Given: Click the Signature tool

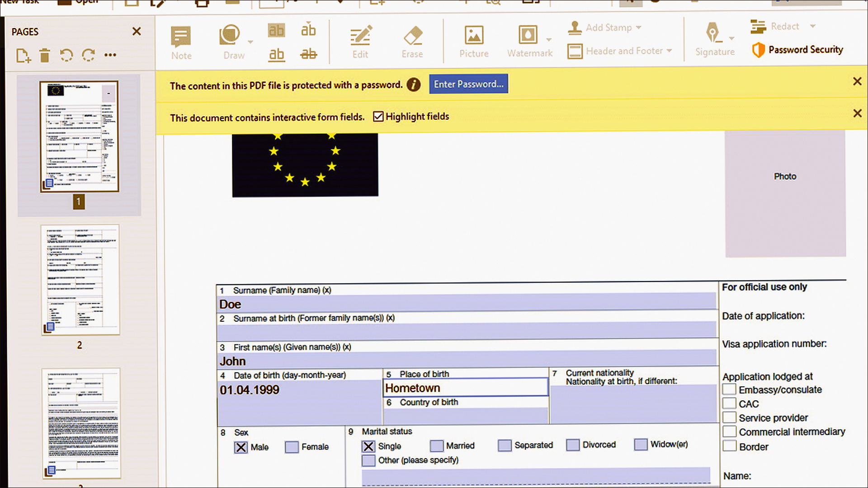Looking at the screenshot, I should point(714,40).
